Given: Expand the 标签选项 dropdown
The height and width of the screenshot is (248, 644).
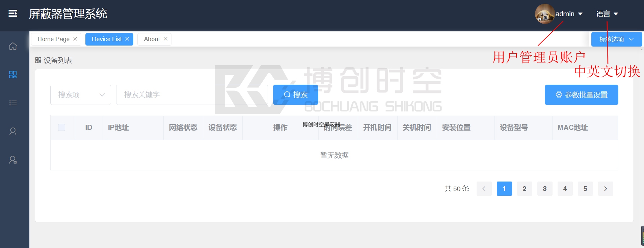Looking at the screenshot, I should pos(616,39).
